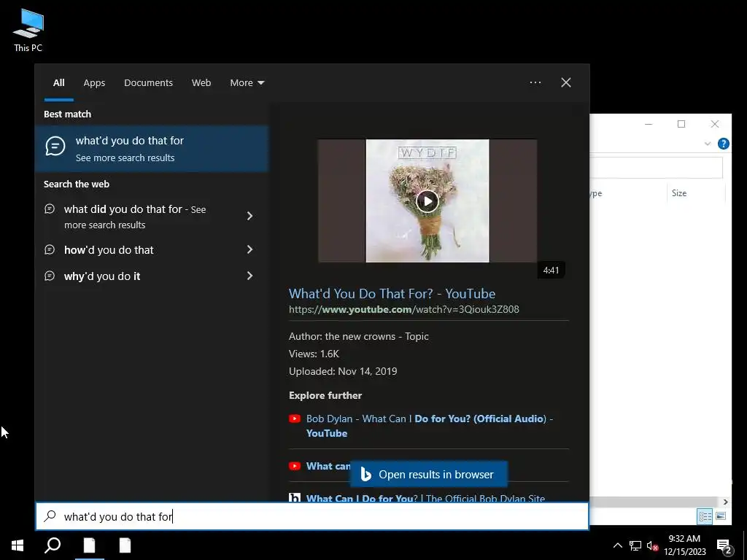Click YouTube icon beside 'What can' link
Viewport: 747px width, 560px height.
tap(295, 466)
